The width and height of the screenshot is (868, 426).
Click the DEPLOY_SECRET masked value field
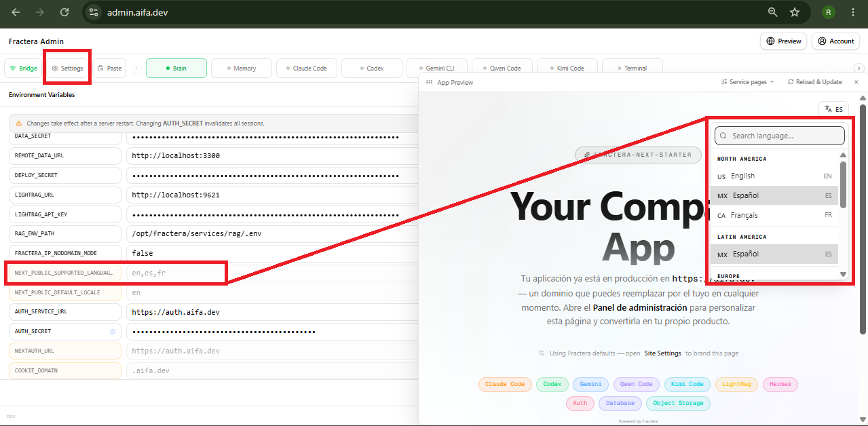click(271, 175)
